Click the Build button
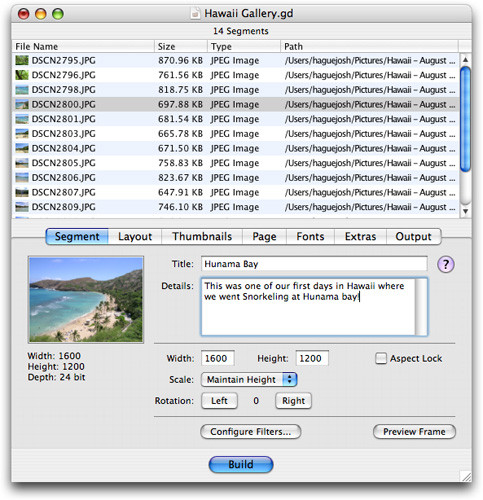The image size is (483, 500). coord(241,464)
